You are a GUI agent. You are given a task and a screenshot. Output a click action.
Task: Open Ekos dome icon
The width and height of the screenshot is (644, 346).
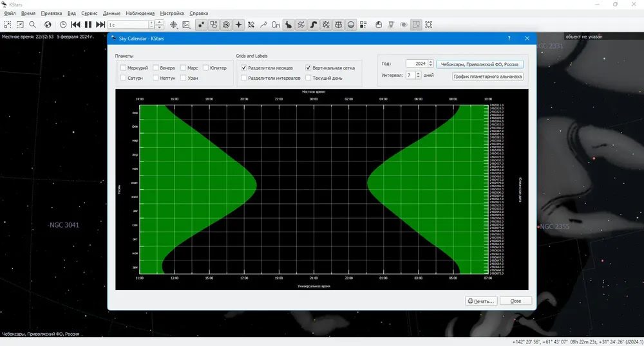coord(379,24)
